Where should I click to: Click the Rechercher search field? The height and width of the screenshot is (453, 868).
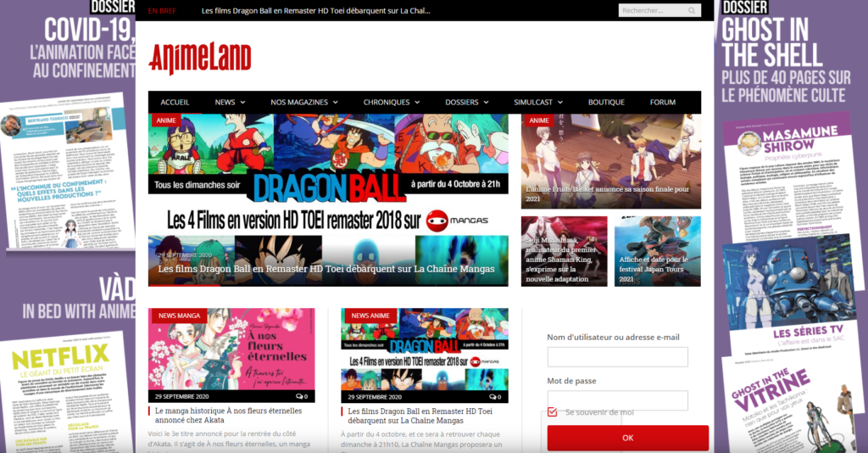pos(654,10)
